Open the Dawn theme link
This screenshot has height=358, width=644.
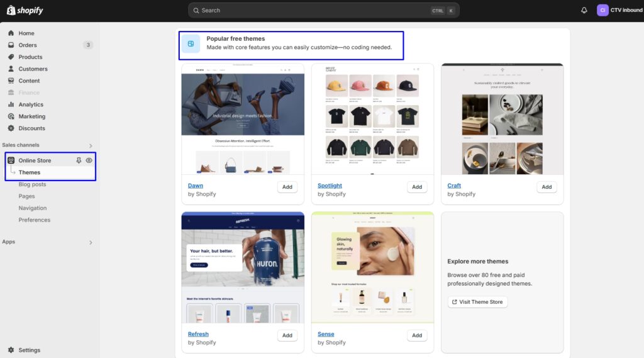tap(196, 186)
